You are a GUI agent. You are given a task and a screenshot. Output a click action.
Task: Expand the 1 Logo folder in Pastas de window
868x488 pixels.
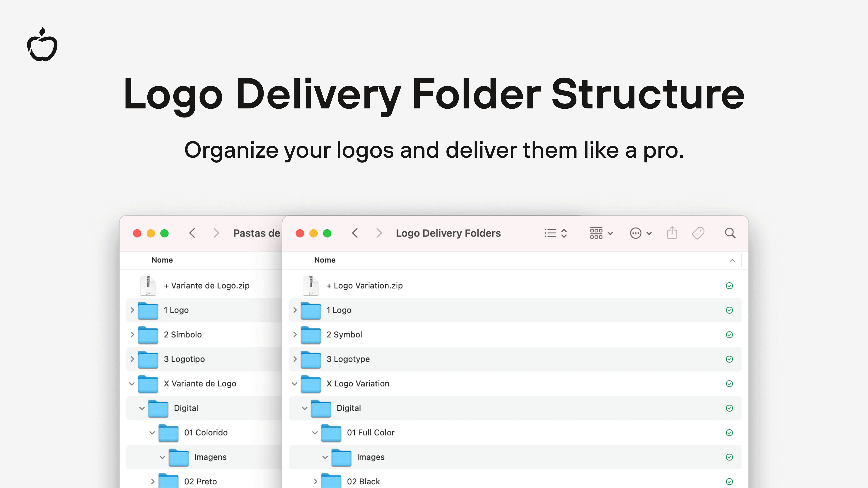point(132,310)
